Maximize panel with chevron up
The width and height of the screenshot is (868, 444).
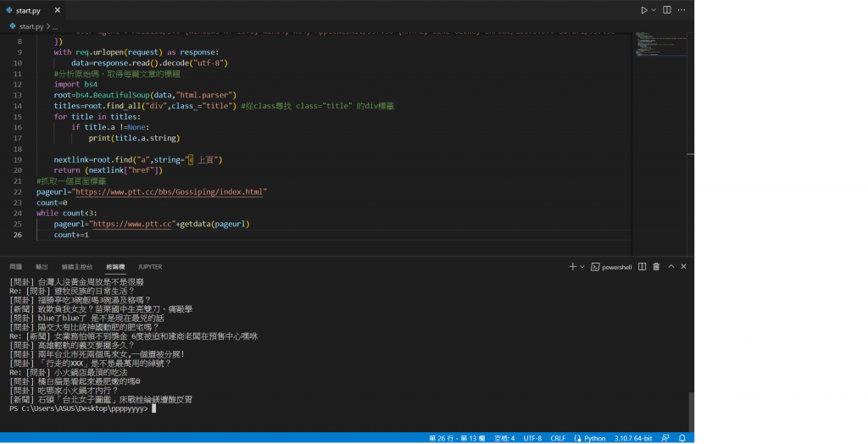[671, 267]
